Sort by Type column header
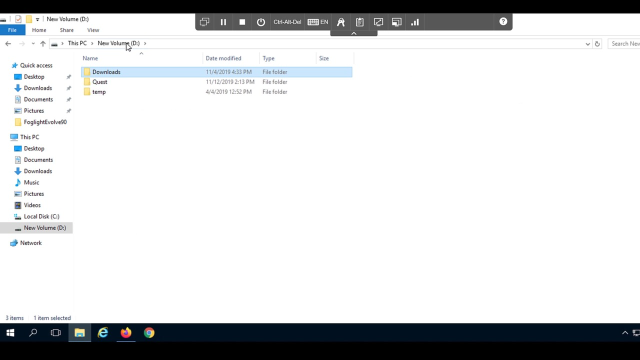640x360 pixels. 269,58
